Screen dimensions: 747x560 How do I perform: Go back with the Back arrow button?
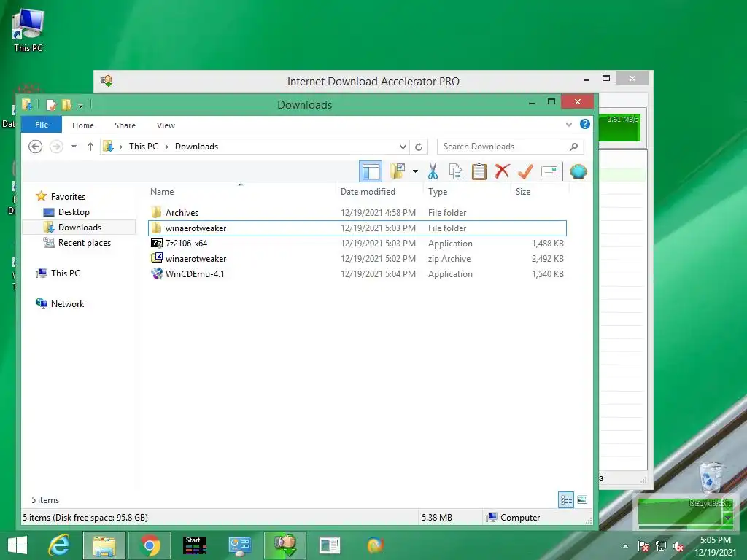tap(35, 146)
